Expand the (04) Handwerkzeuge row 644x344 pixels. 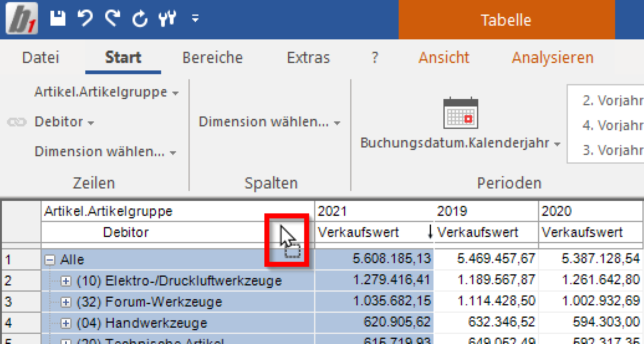[x=66, y=323]
